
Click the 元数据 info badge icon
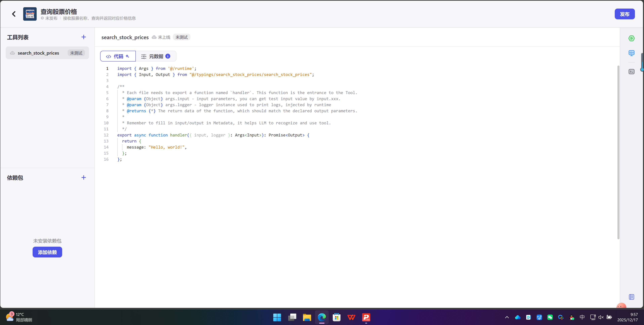168,56
